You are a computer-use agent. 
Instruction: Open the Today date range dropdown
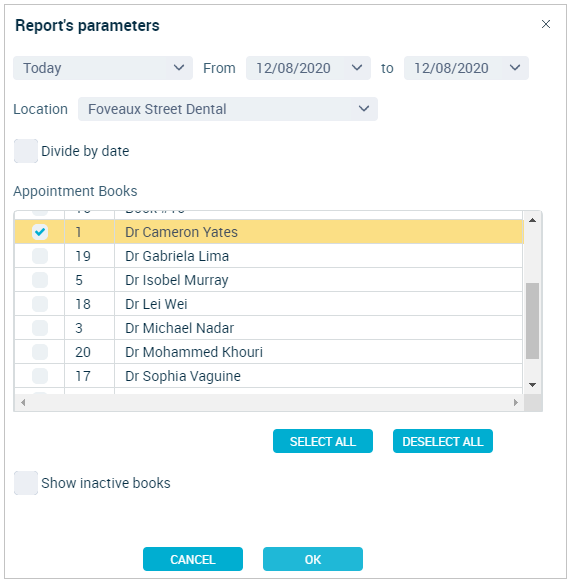[103, 68]
